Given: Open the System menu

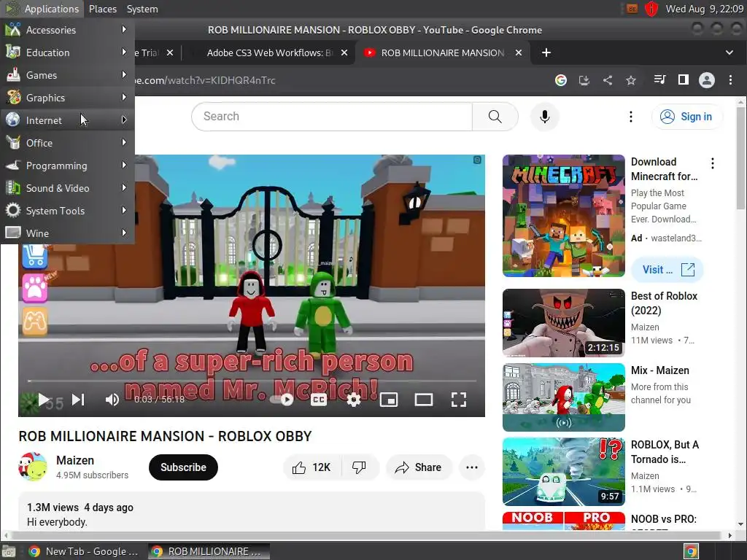Looking at the screenshot, I should tap(142, 9).
